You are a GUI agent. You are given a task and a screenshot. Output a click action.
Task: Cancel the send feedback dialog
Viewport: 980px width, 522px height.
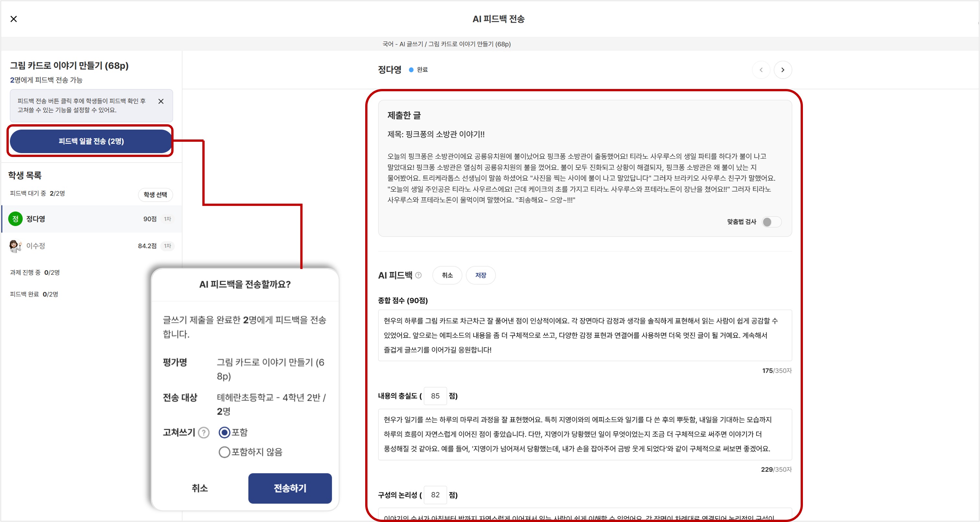[x=200, y=488]
